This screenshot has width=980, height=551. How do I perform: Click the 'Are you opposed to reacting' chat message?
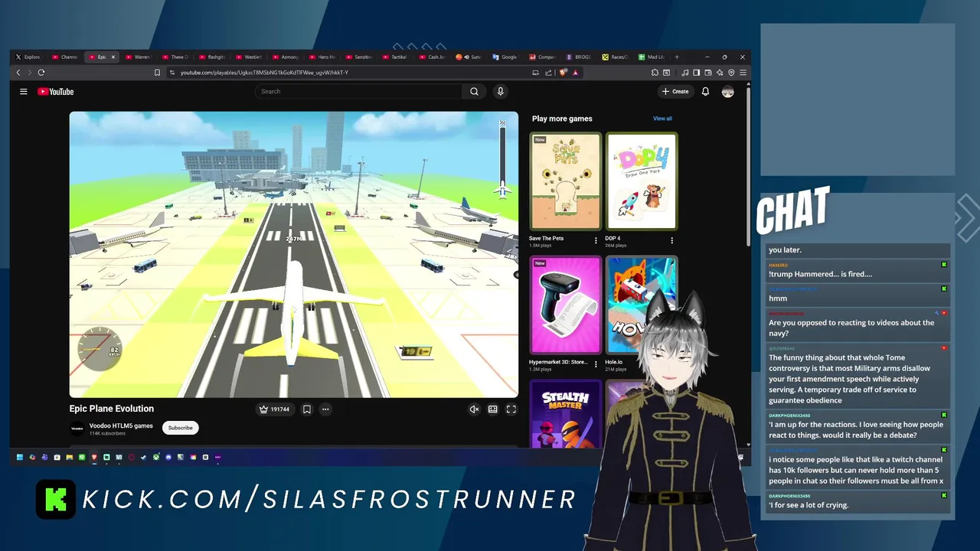(x=858, y=324)
